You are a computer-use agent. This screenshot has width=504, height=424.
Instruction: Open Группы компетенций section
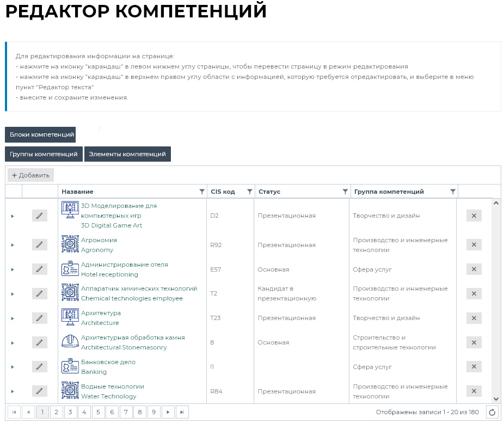[x=44, y=154]
